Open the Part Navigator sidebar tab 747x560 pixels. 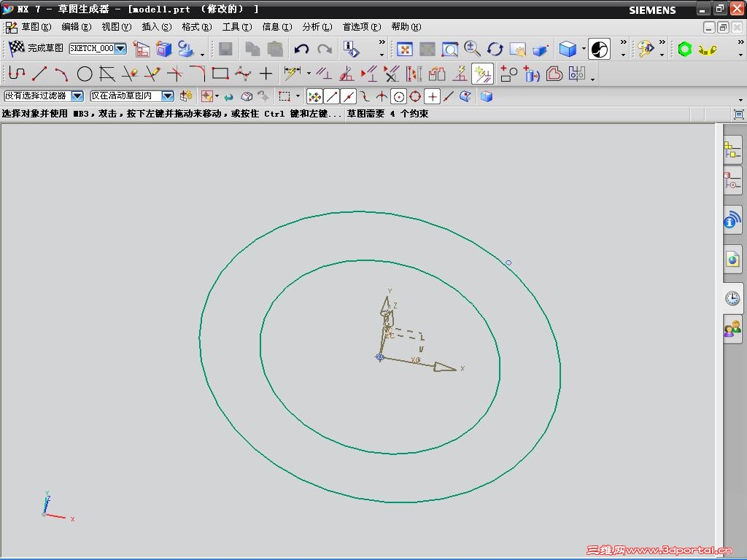(x=732, y=181)
